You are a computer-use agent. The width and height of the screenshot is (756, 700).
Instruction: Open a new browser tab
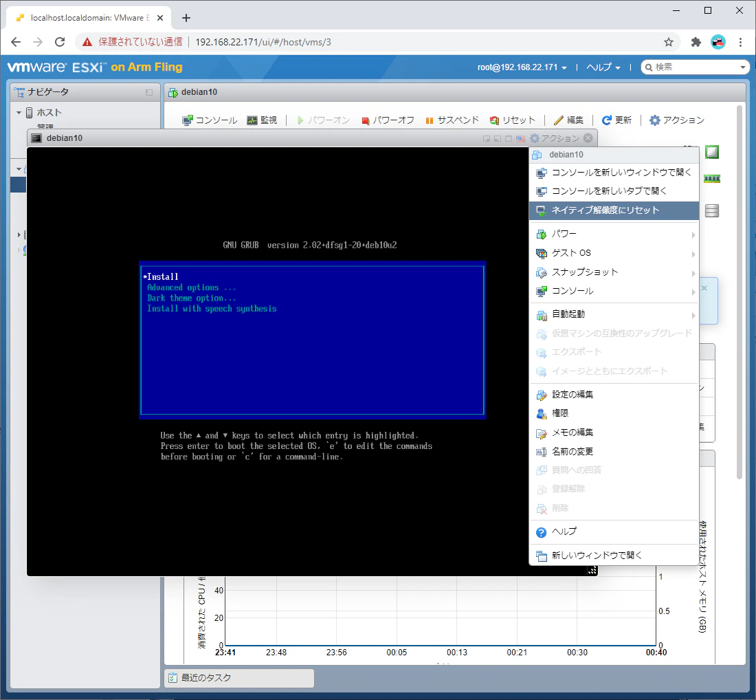tap(186, 18)
